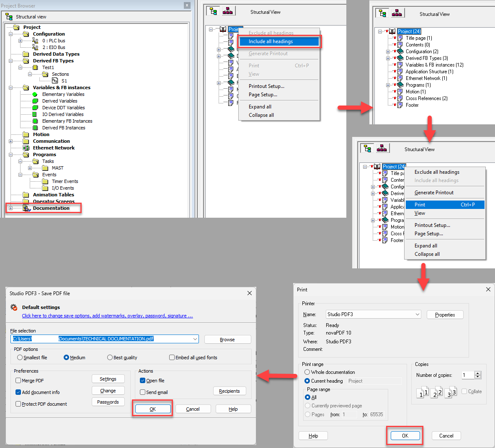Open the Passwords settings button
Screen dimensions: 495x448
coord(108,402)
